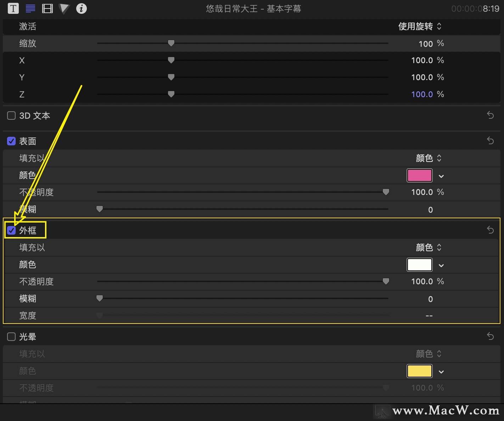Image resolution: width=504 pixels, height=421 pixels.
Task: Click the 缩放 percentage value field
Action: pos(425,44)
